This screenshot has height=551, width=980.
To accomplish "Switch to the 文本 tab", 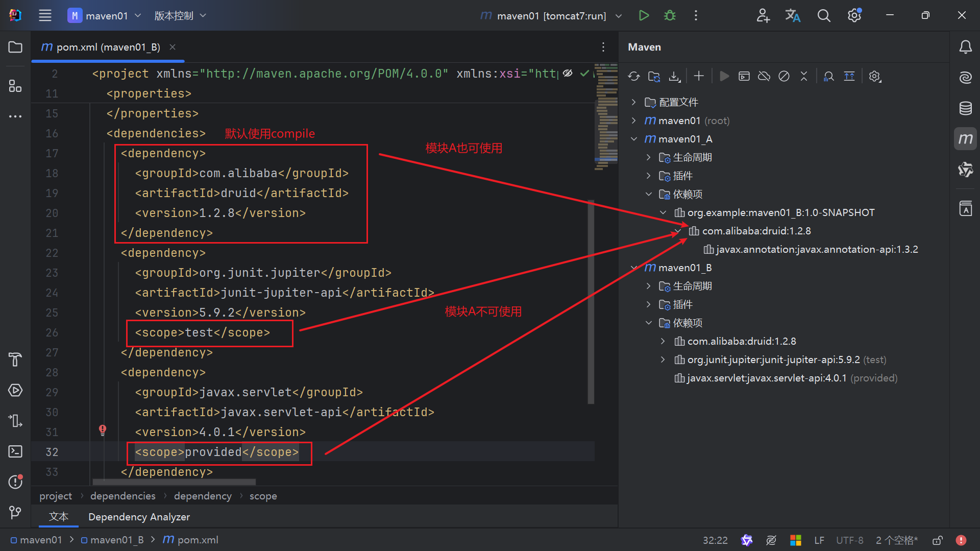I will coord(59,517).
